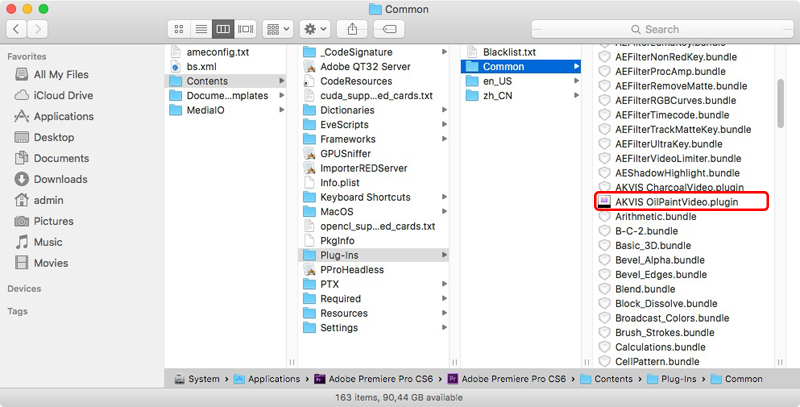800x407 pixels.
Task: Expand the Frameworks folder arrow
Action: pos(444,139)
